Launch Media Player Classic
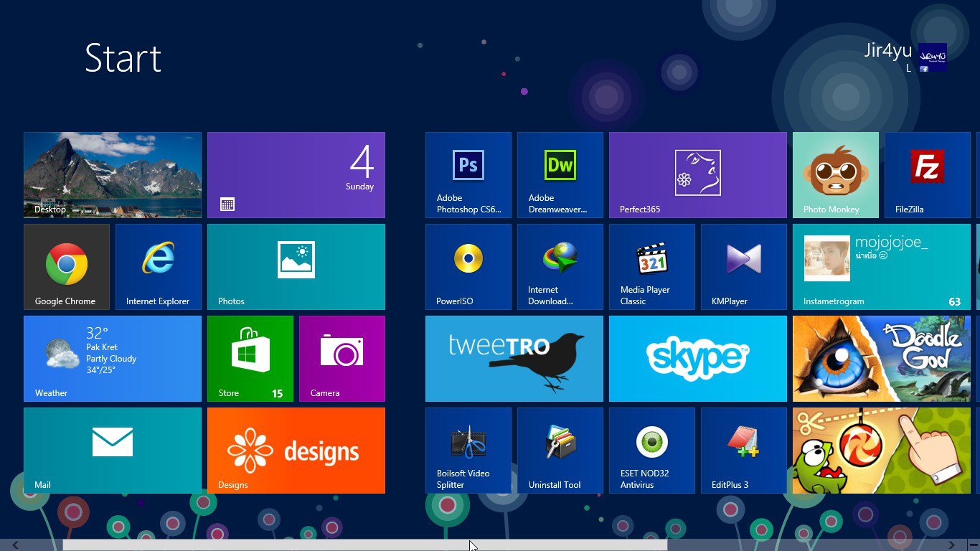 [652, 267]
